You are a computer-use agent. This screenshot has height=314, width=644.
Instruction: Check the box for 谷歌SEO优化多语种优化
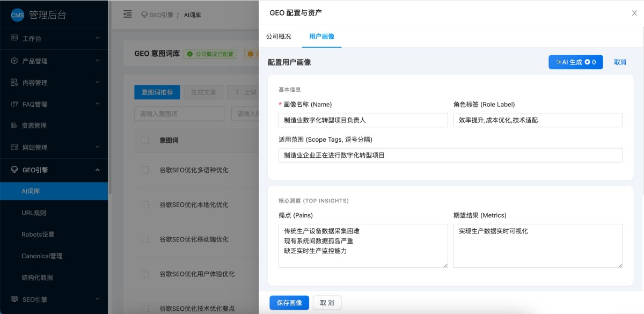point(145,170)
